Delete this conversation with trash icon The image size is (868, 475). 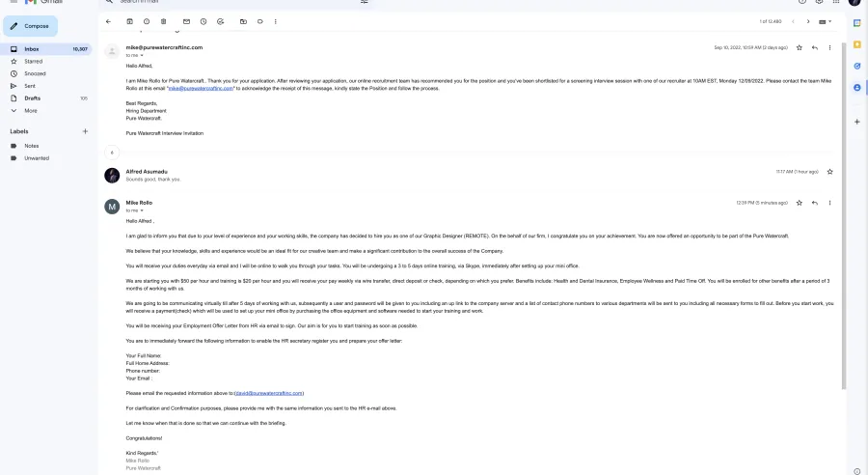(163, 21)
